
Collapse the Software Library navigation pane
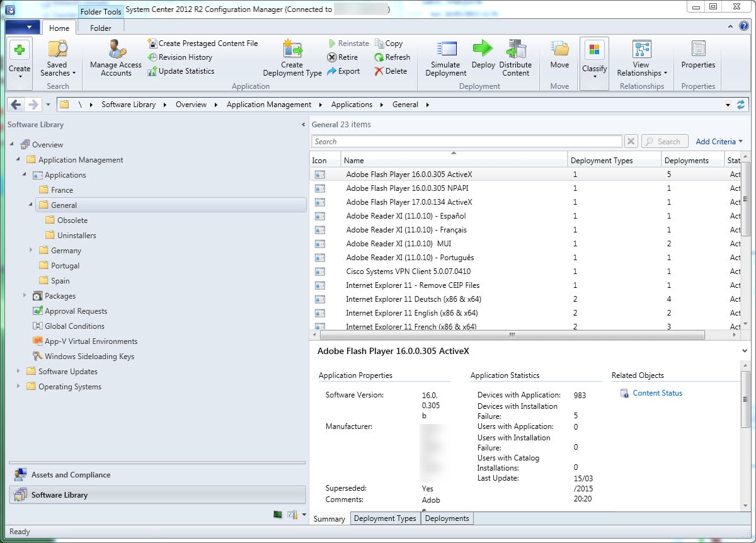coord(303,125)
